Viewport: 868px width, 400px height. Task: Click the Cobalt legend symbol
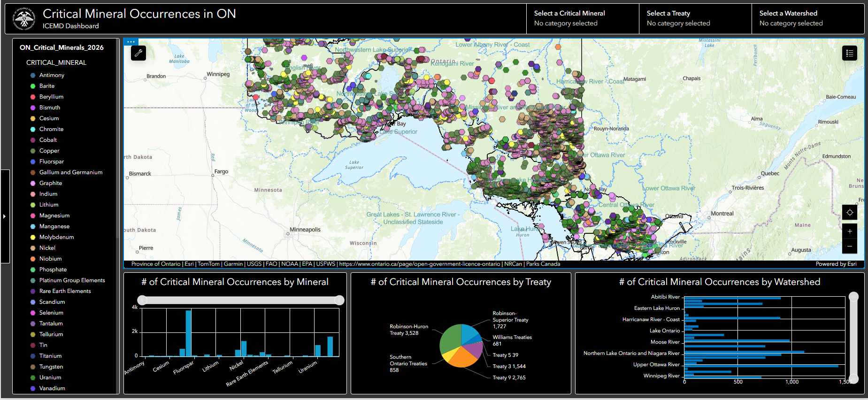(33, 140)
